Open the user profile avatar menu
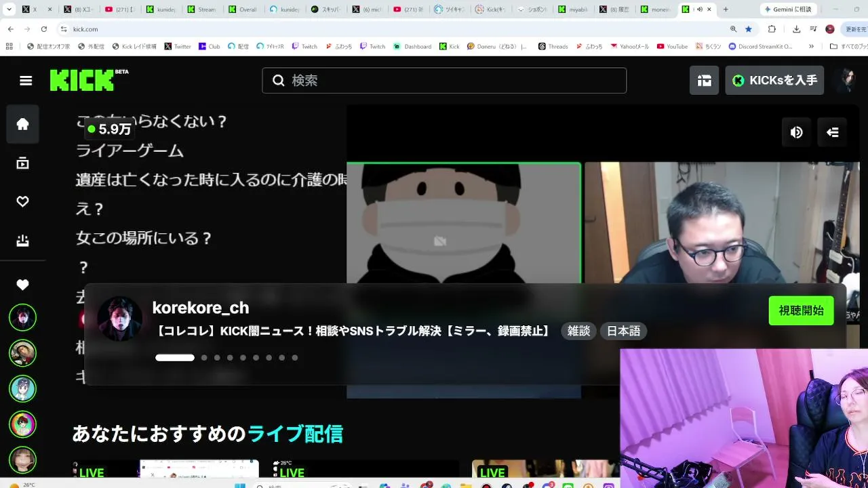 [846, 81]
